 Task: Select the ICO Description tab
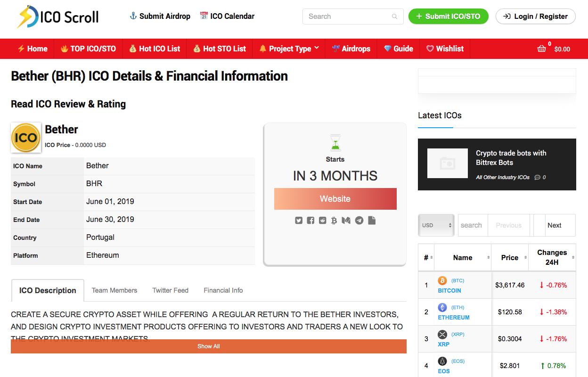tap(48, 290)
